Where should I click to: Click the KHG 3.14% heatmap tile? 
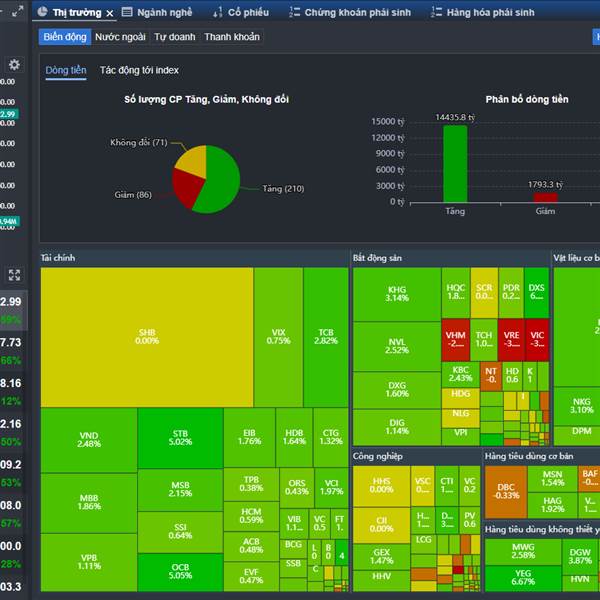(x=397, y=294)
